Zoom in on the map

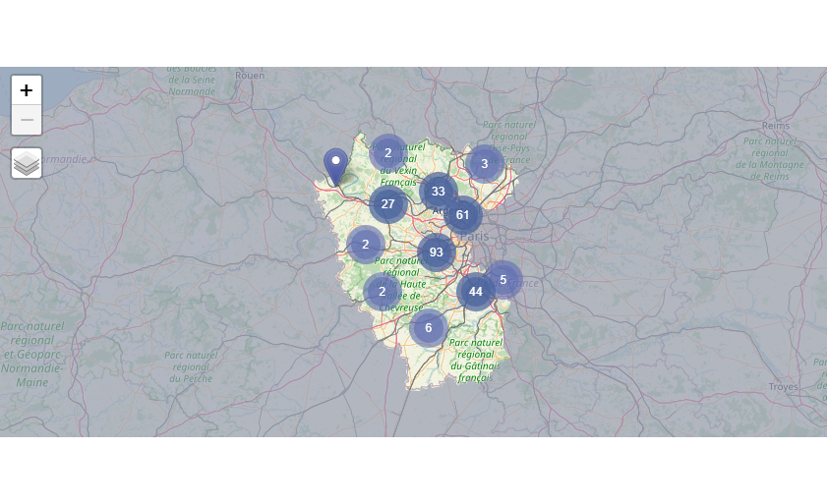point(27,90)
